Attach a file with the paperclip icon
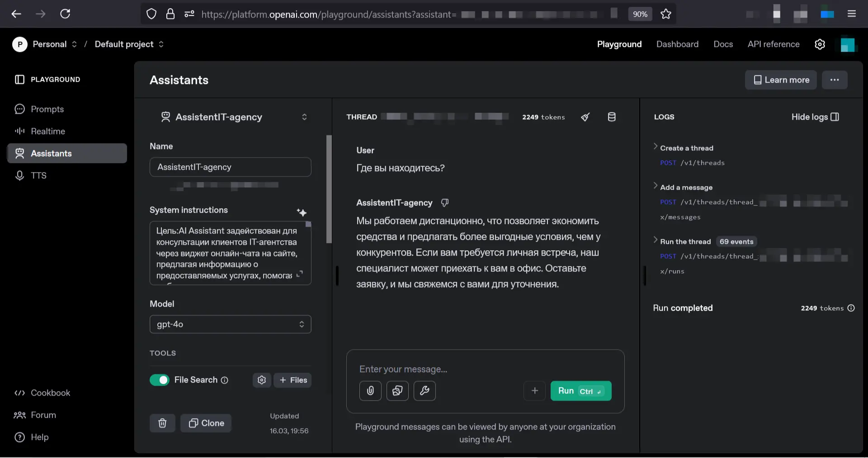 (370, 391)
